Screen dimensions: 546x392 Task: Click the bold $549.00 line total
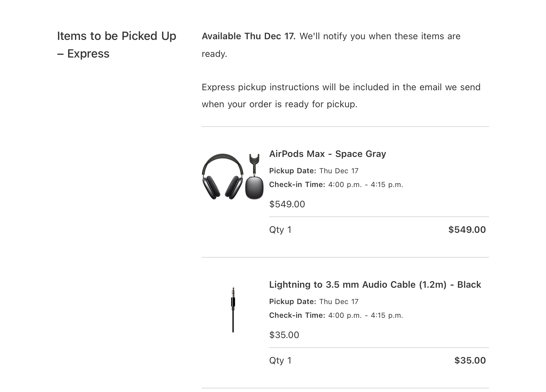coord(467,230)
